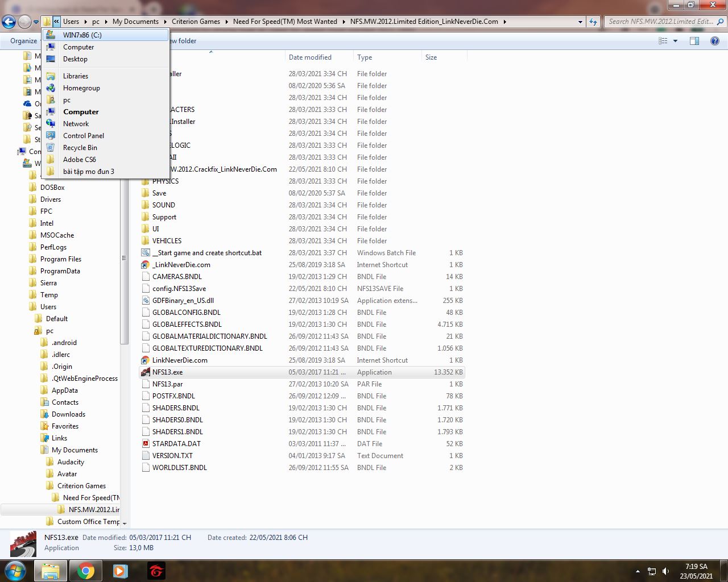Open the change view options dropdown arrow
The height and width of the screenshot is (582, 728).
pos(676,41)
